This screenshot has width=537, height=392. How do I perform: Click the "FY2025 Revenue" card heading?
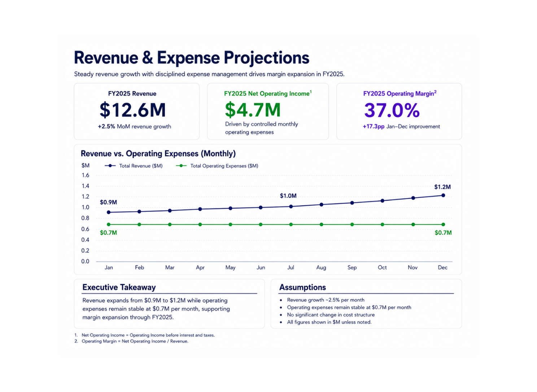[x=132, y=93]
